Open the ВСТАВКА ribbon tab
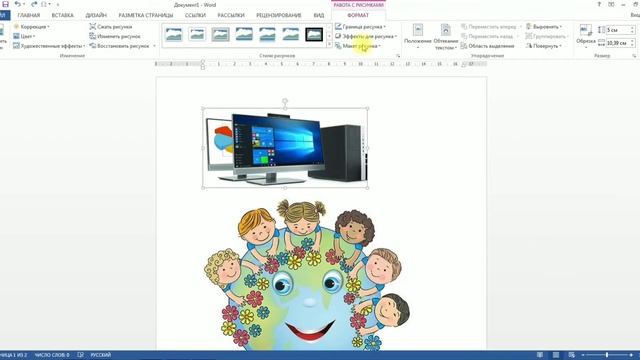Viewport: 640px width, 360px height. click(62, 15)
